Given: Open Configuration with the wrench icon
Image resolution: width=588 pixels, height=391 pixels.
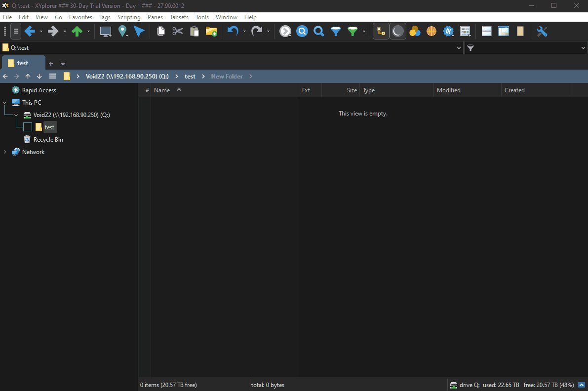Looking at the screenshot, I should pyautogui.click(x=542, y=31).
